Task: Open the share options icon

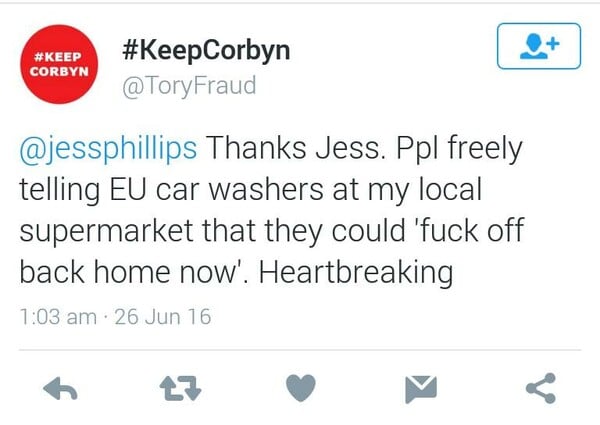Action: coord(541,388)
